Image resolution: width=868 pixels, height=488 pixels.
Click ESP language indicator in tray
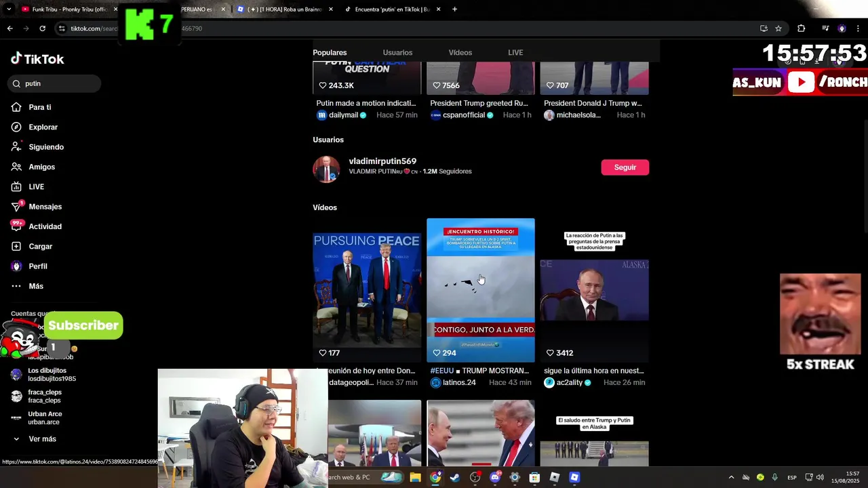point(791,478)
